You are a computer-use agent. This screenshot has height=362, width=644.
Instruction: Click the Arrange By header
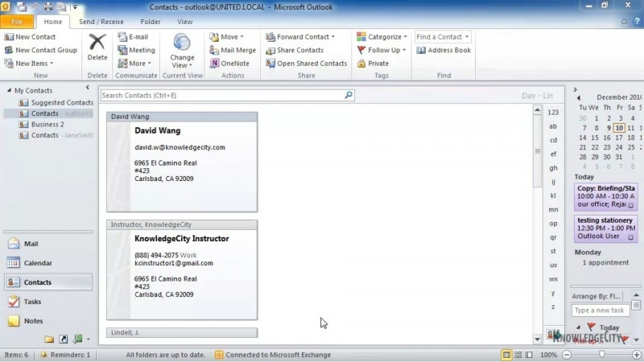point(597,296)
